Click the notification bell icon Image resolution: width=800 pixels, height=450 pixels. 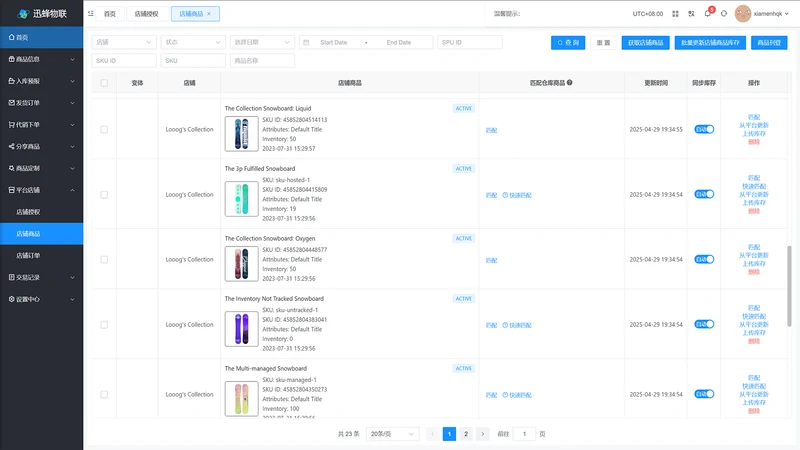coord(708,13)
